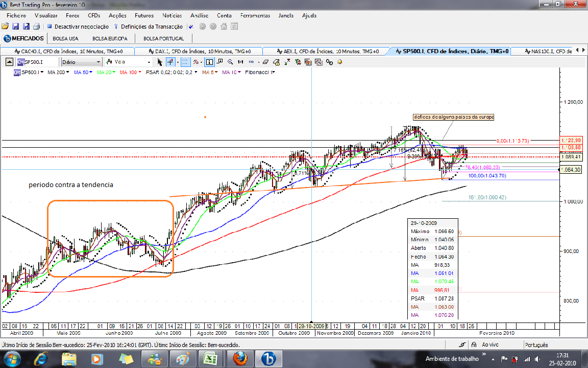Open the Futuros menu
Screen dimensions: 588x368
[x=144, y=15]
